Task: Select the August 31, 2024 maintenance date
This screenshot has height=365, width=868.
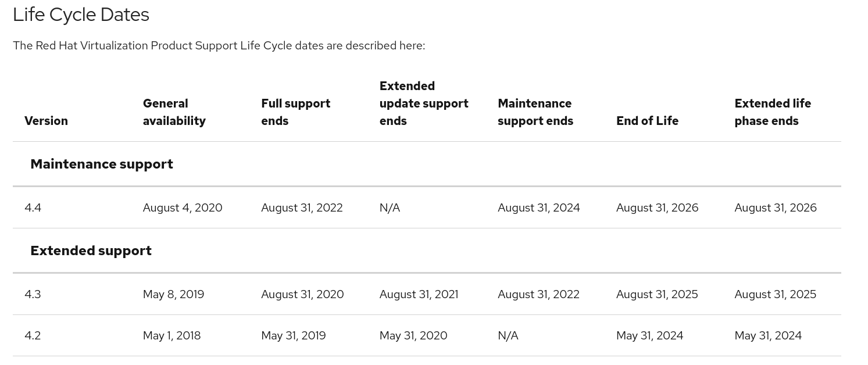Action: [538, 207]
